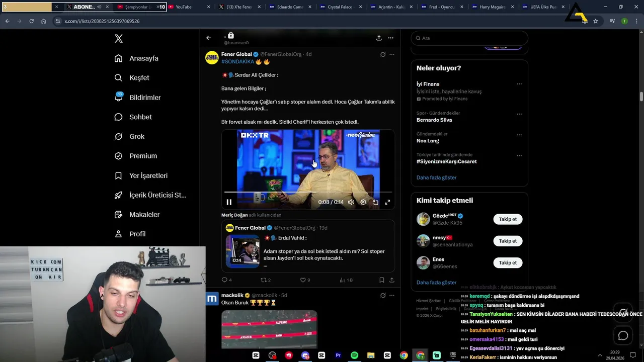Open more options on mackolik post
Viewport: 644px width, 362px height.
(x=392, y=296)
